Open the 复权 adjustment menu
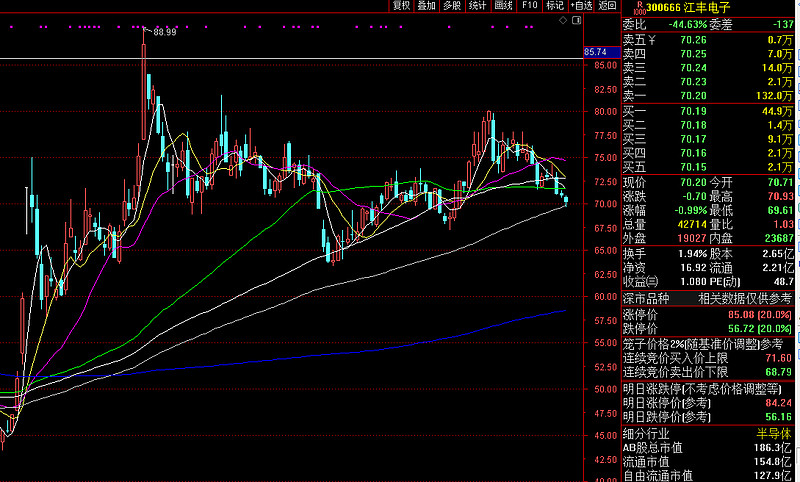The width and height of the screenshot is (800, 482). coord(400,6)
